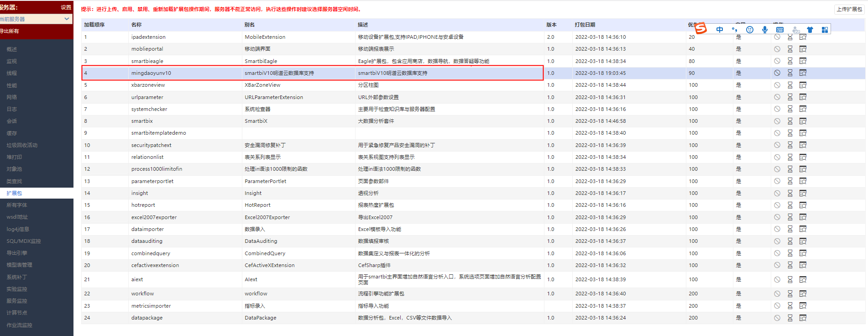Image resolution: width=868 pixels, height=336 pixels.
Task: View details of the excel2007exporter extension
Action: (803, 217)
